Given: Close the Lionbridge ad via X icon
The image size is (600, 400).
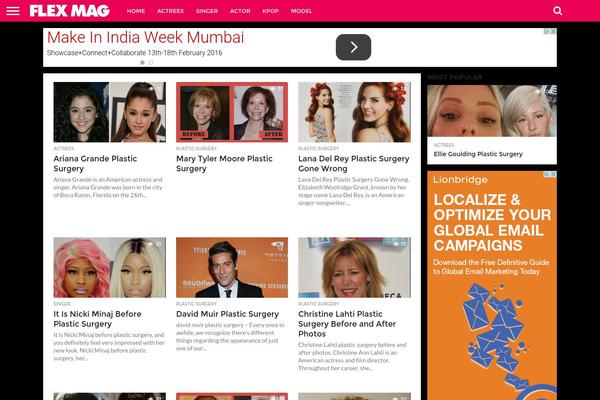Looking at the screenshot, I should click(553, 174).
